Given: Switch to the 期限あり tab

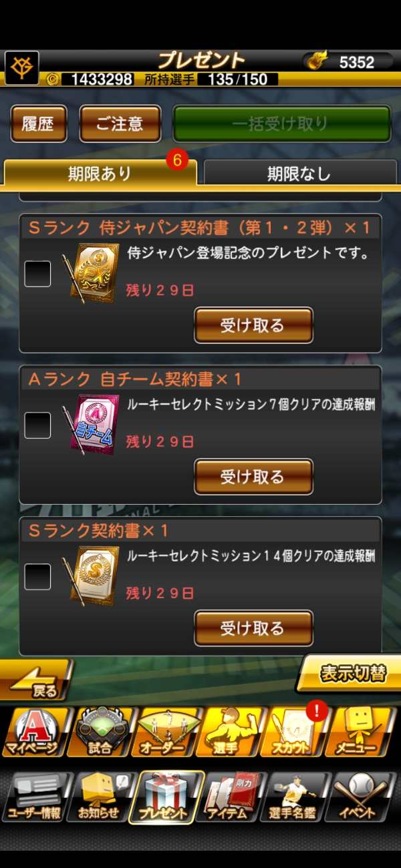Looking at the screenshot, I should click(x=100, y=173).
